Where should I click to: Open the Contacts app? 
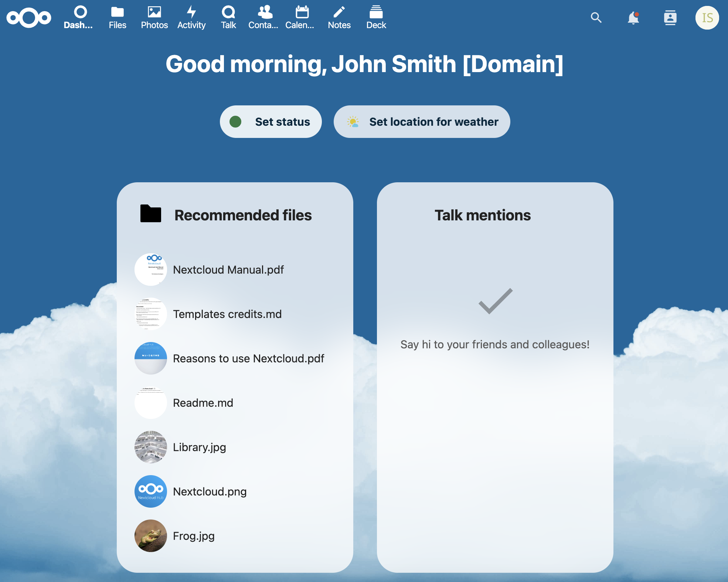[264, 17]
